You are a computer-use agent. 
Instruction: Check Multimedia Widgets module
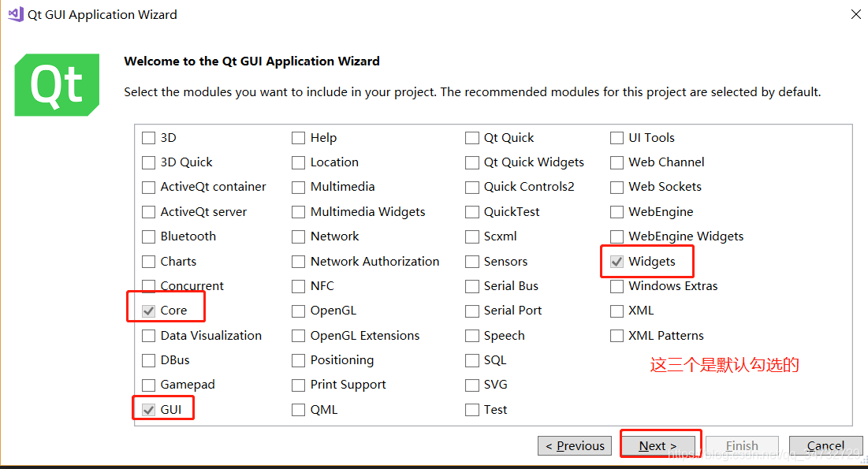click(298, 212)
